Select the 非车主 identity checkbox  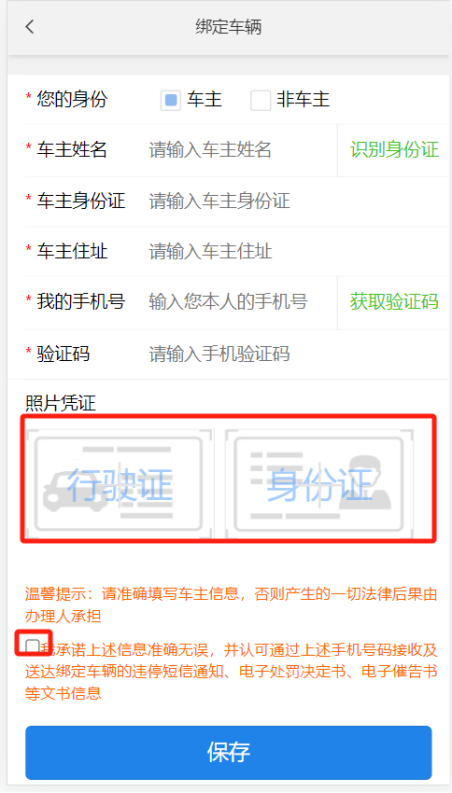click(x=260, y=100)
